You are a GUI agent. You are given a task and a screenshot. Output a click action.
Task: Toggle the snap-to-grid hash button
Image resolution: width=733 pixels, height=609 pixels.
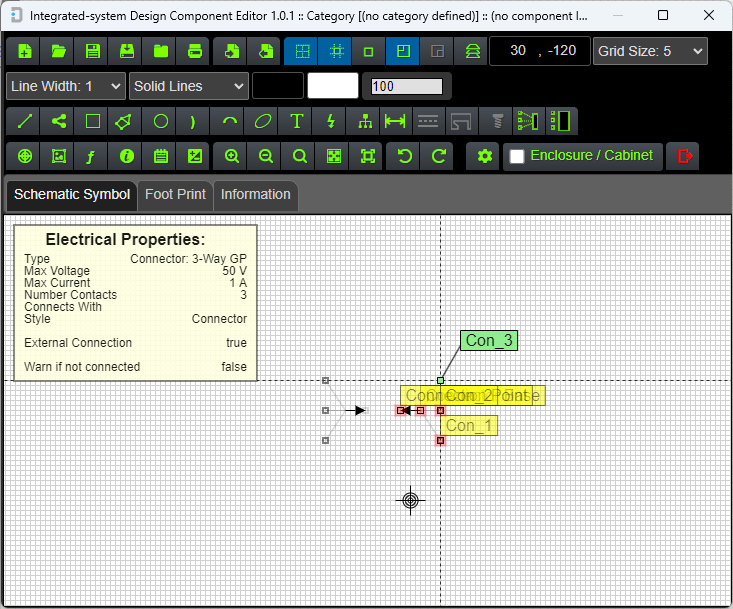click(335, 51)
